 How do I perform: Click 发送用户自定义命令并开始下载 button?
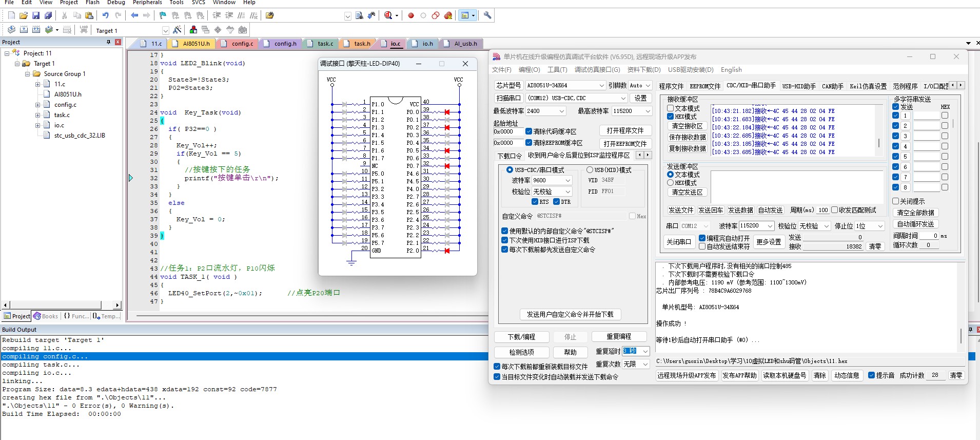(570, 314)
